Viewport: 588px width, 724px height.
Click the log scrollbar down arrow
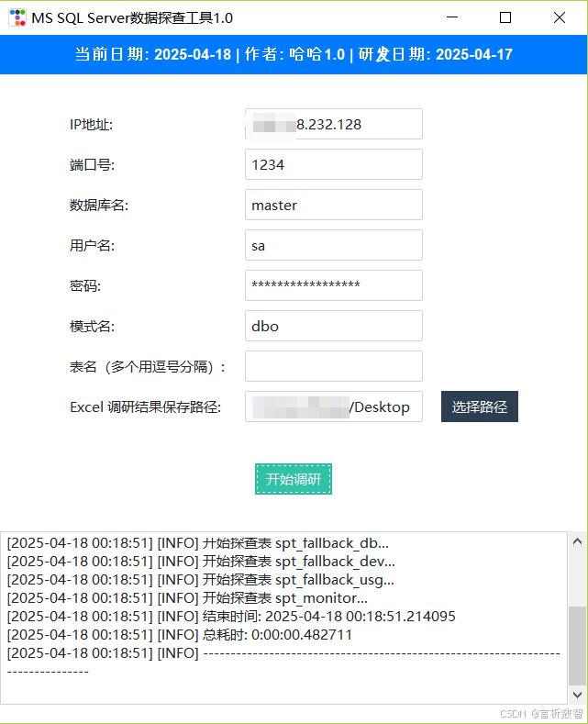577,695
